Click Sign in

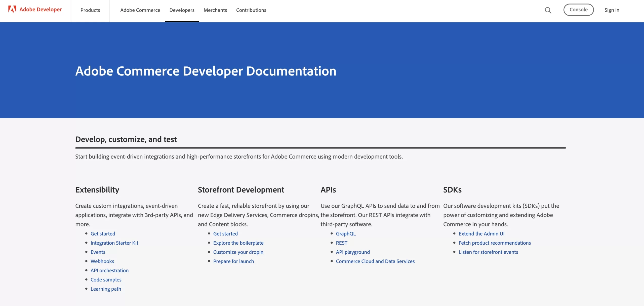tap(612, 10)
